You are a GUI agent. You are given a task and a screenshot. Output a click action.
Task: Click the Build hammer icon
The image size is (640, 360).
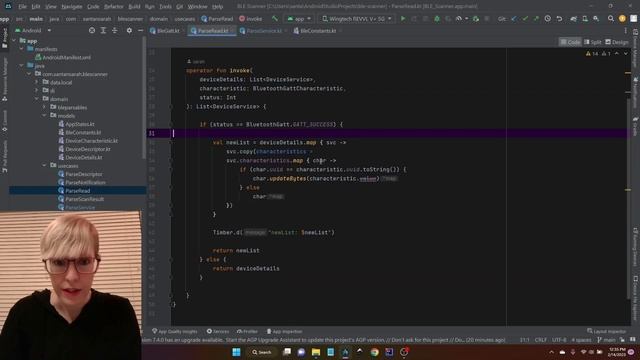[x=275, y=19]
